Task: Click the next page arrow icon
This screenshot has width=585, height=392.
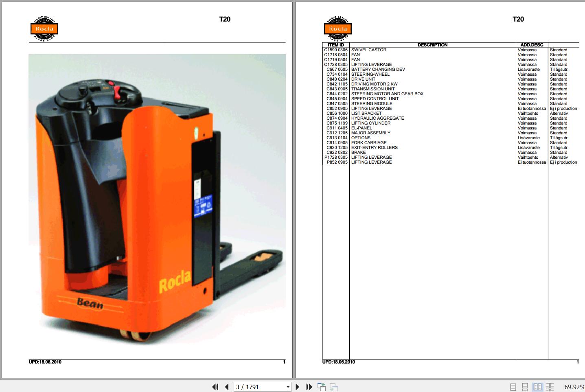Action: (x=297, y=387)
